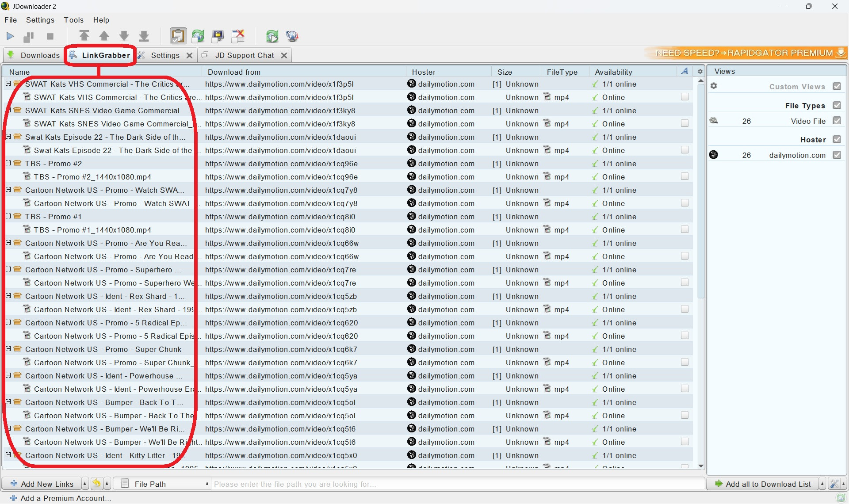849x504 pixels.
Task: Click the undo restore links icon
Action: point(96,484)
